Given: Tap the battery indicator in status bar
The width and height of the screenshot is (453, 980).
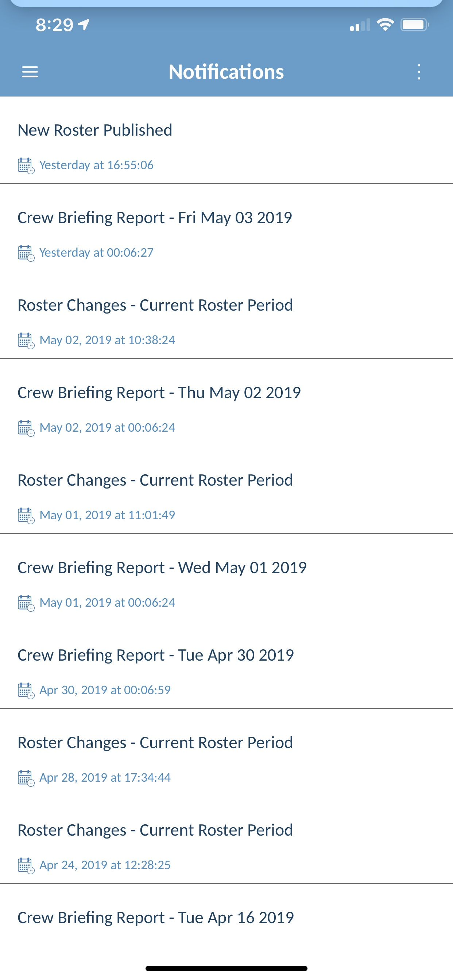Looking at the screenshot, I should (415, 25).
